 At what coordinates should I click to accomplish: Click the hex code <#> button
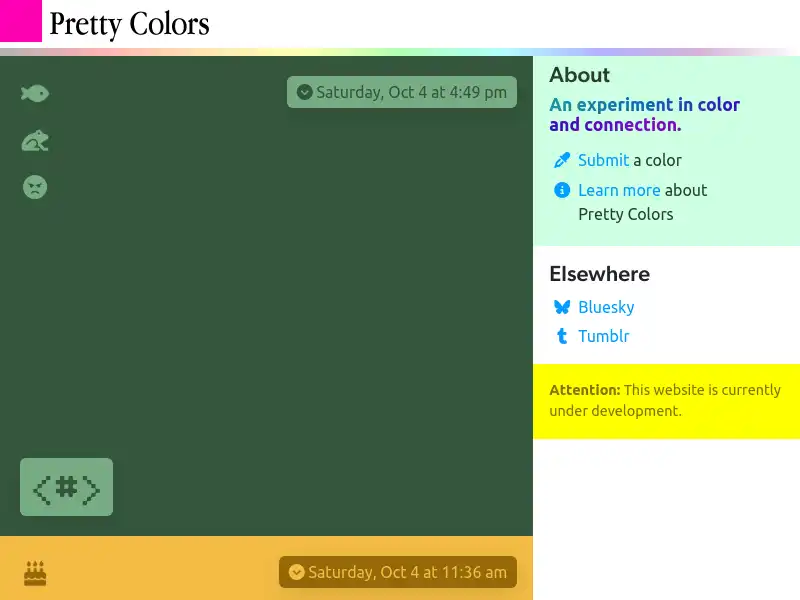66,487
